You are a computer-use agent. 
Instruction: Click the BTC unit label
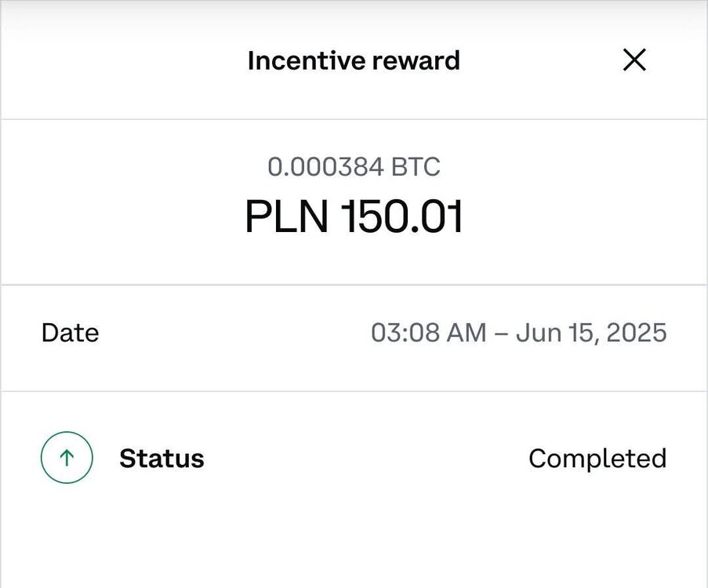coord(416,167)
